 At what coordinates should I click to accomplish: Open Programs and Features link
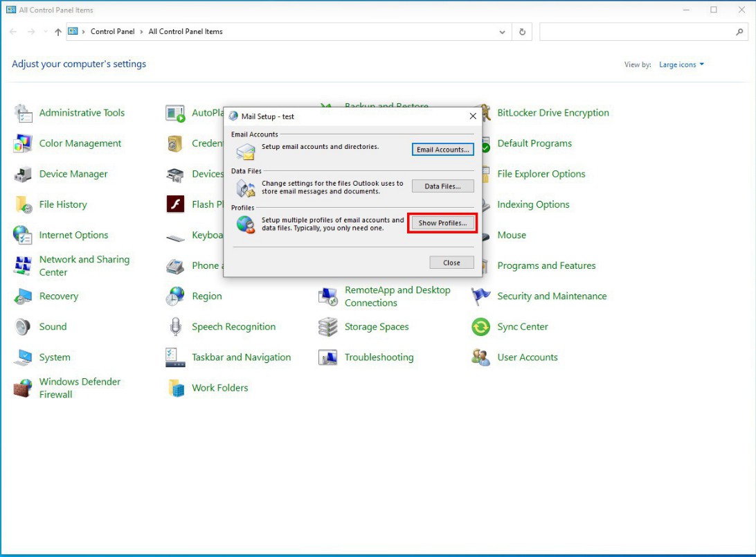(546, 265)
